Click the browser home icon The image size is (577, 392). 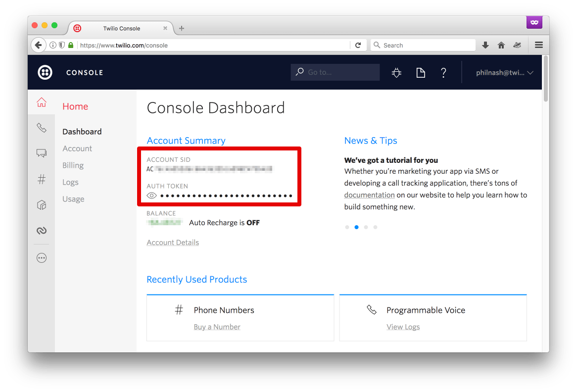coord(501,45)
